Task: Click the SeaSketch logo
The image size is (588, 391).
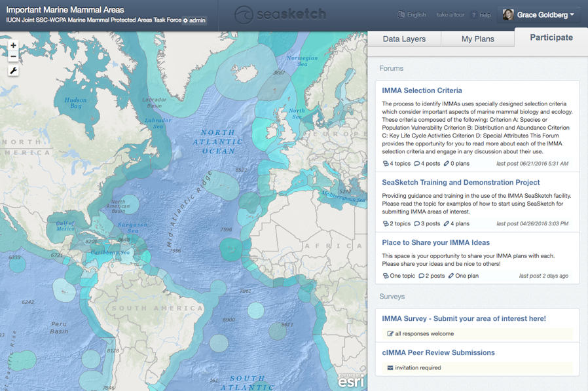Action: click(280, 14)
